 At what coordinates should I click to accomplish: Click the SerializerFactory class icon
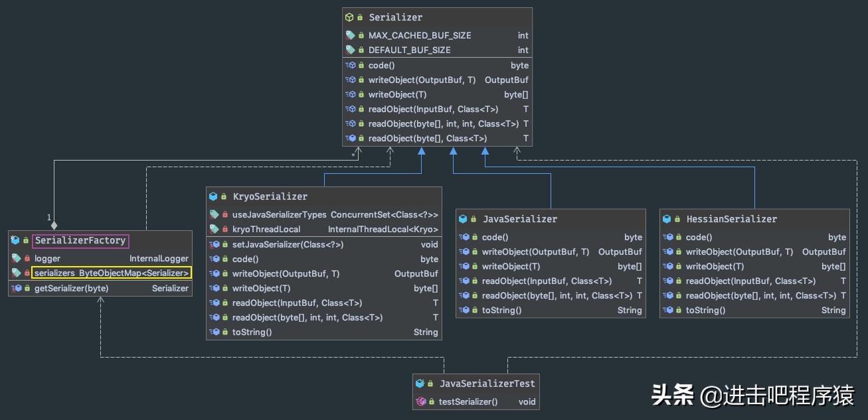15,240
